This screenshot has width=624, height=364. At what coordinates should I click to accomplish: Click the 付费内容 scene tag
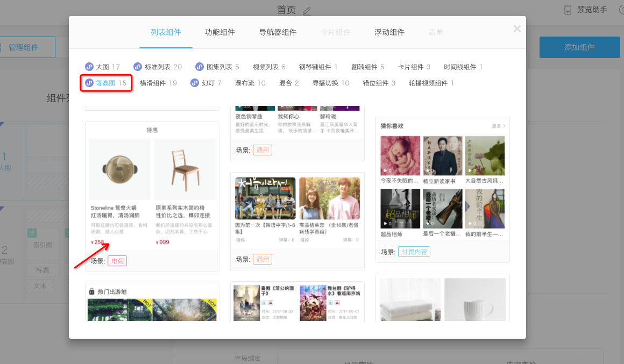point(414,252)
